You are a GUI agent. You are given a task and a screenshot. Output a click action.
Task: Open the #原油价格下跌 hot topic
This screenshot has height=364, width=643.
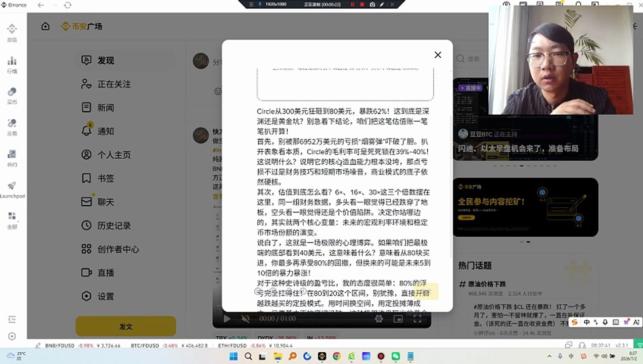[486, 284]
